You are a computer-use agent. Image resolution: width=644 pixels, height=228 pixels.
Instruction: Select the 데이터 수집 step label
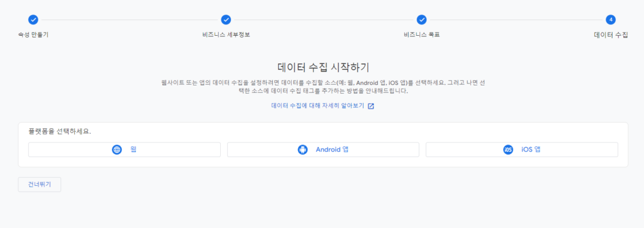611,35
